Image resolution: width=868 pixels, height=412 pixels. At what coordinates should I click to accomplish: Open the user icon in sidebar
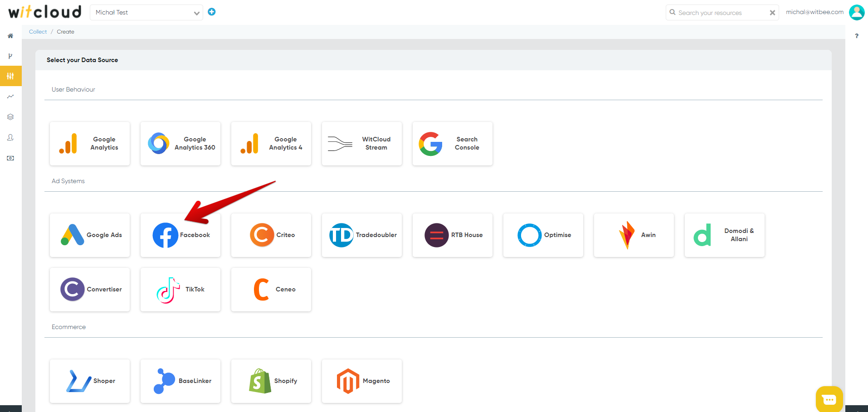10,137
